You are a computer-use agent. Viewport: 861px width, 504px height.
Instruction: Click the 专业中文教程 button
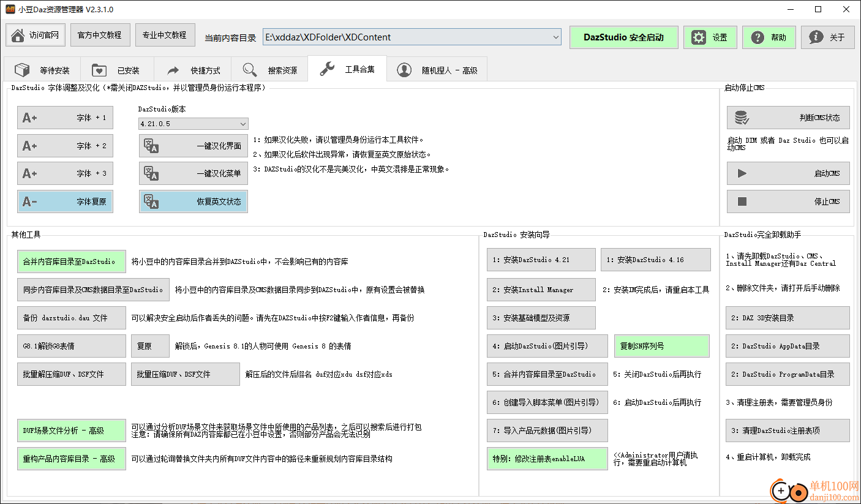(165, 35)
